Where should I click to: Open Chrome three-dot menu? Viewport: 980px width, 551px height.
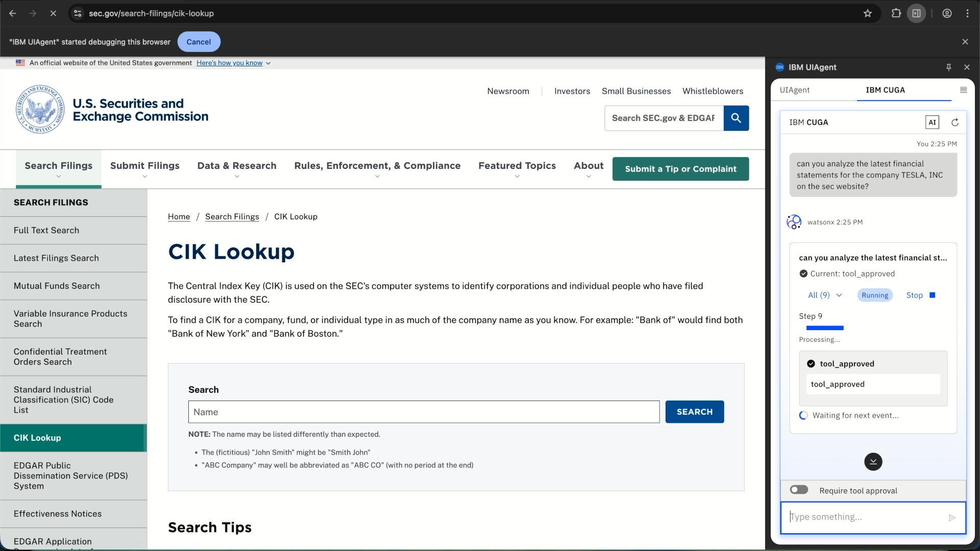pyautogui.click(x=968, y=13)
